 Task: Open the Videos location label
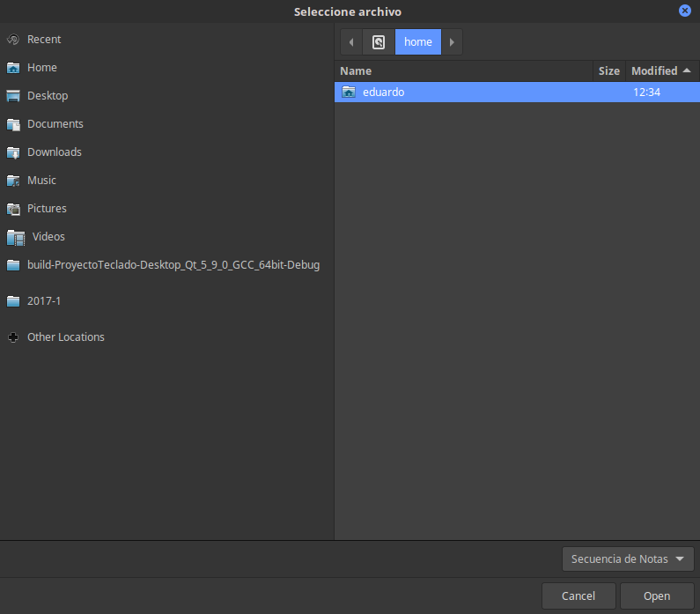point(48,236)
